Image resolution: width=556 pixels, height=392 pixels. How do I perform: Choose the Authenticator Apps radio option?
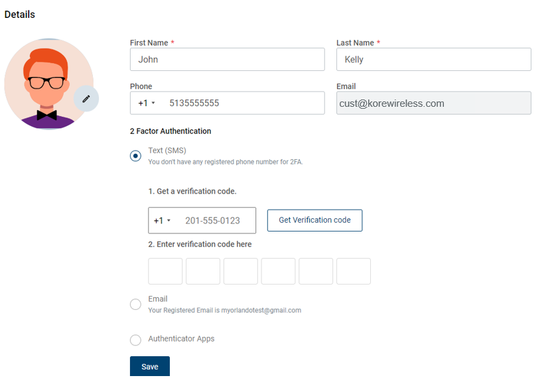pyautogui.click(x=135, y=340)
